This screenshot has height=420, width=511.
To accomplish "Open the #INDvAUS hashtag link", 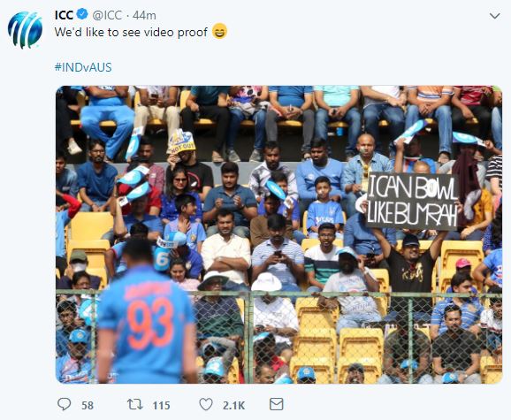I will (x=83, y=67).
